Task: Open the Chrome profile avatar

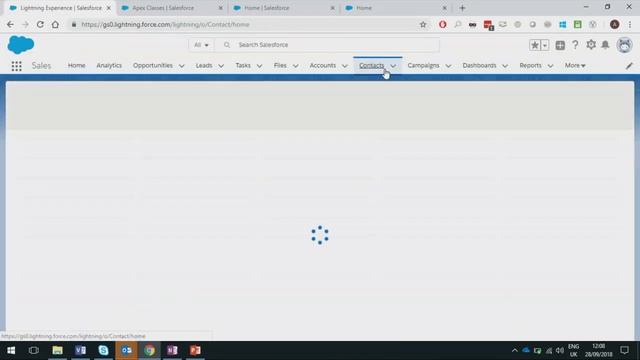Action: [614, 24]
